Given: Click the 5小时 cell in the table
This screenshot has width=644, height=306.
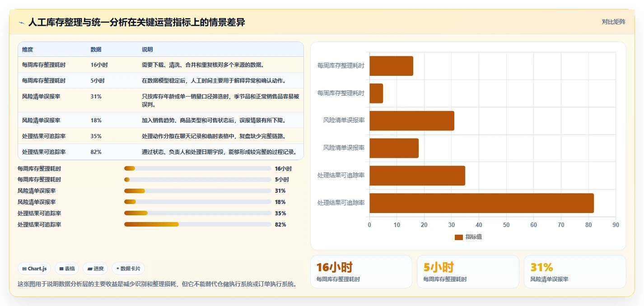Looking at the screenshot, I should (x=98, y=81).
